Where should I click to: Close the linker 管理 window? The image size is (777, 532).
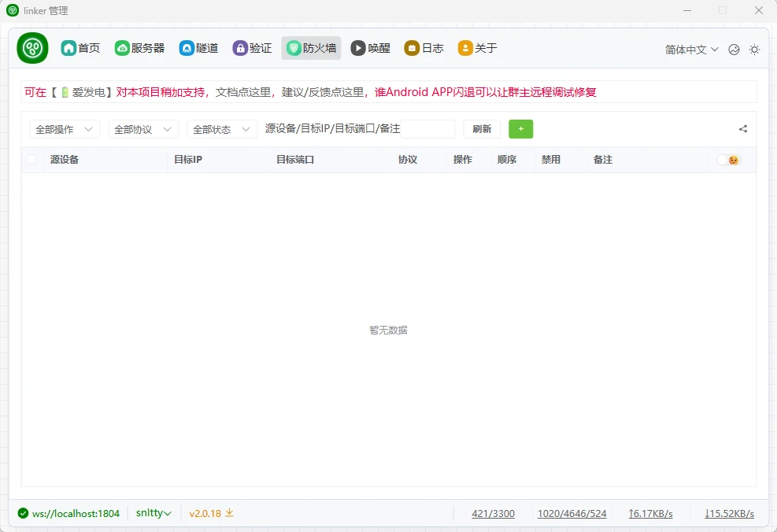coord(759,10)
